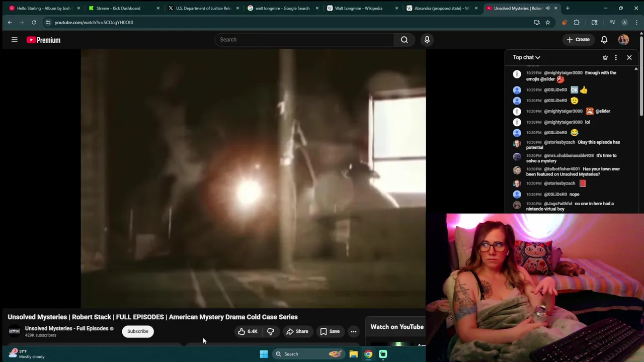The width and height of the screenshot is (644, 362).
Task: Click @JagsFaithful Nintendo virtual boy message
Action: tap(571, 206)
